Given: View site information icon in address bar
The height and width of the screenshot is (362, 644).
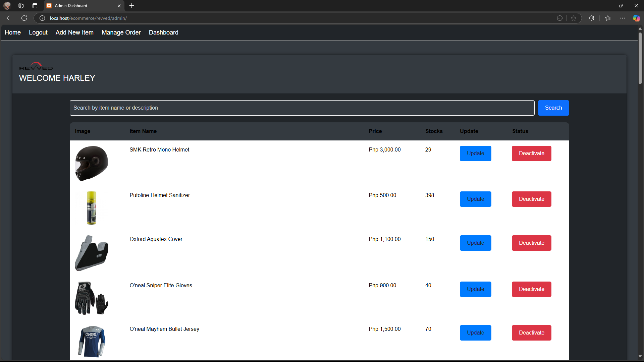Looking at the screenshot, I should tap(42, 18).
